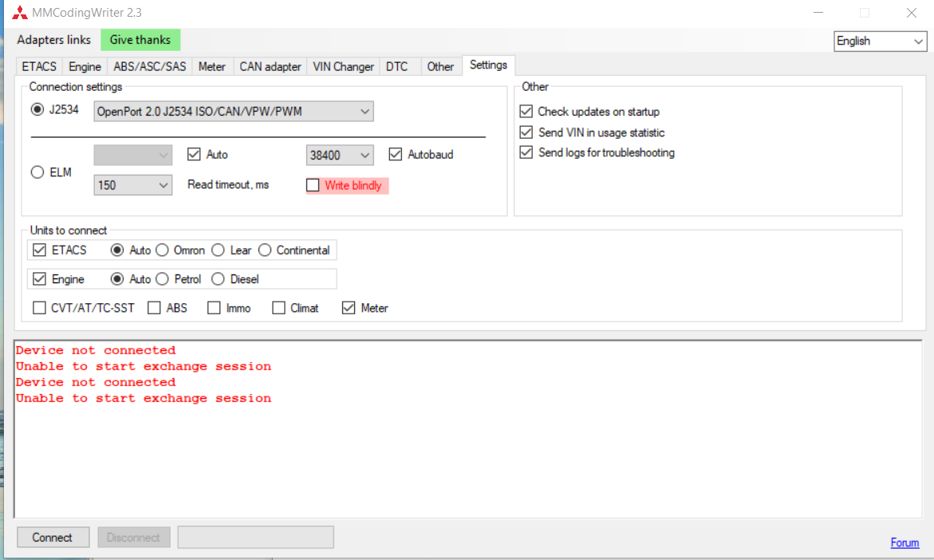Viewport: 934px width, 560px height.
Task: Close the MMCodingWriter window
Action: (x=912, y=13)
